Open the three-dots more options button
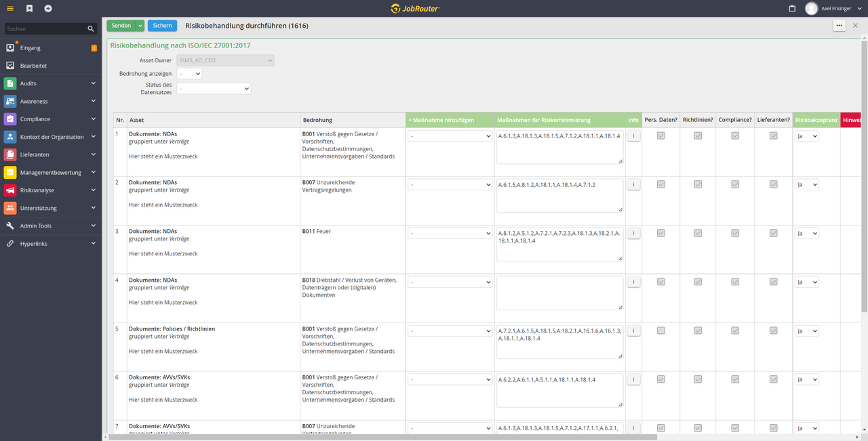This screenshot has width=868, height=441. tap(840, 25)
